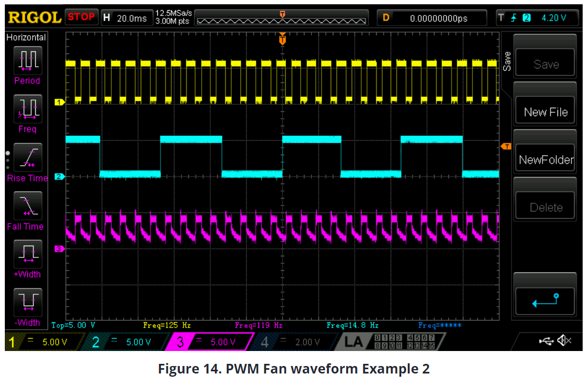
Task: Click the sample rate 12.5MSa/s text
Action: tap(173, 13)
